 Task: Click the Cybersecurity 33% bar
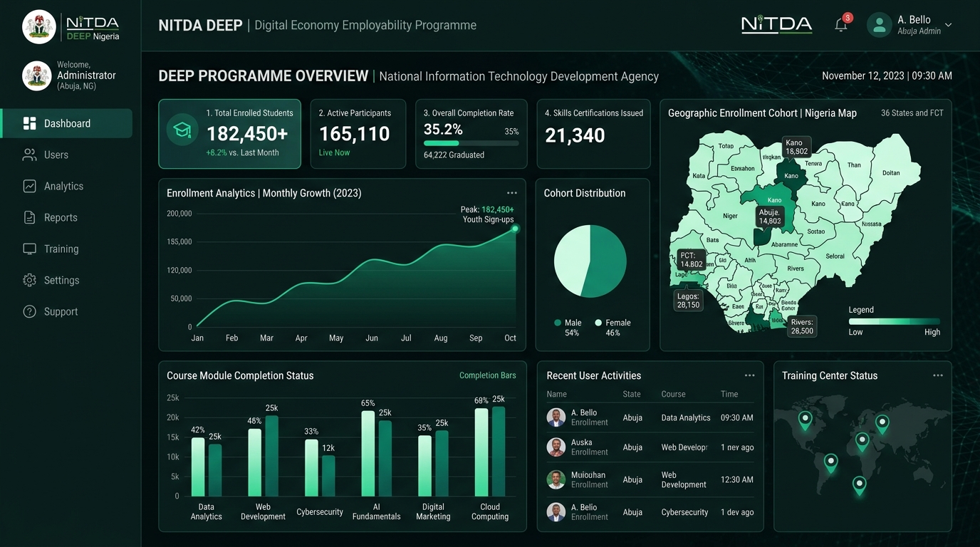click(311, 467)
